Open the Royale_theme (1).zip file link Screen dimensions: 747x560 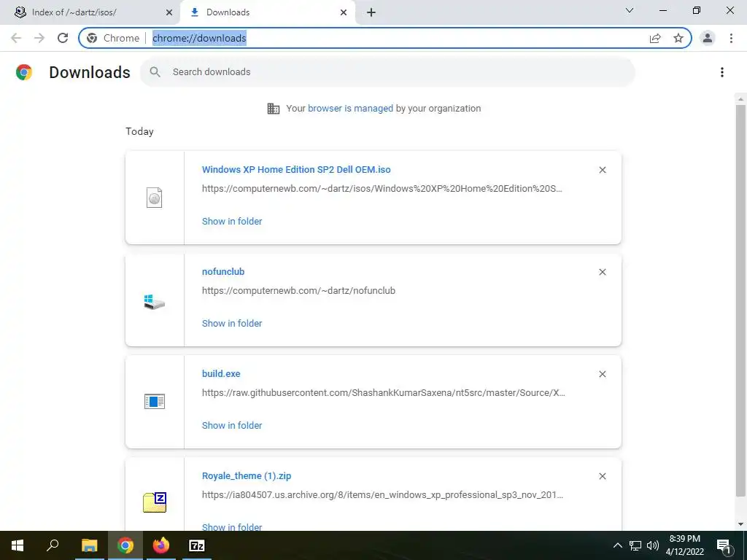(247, 475)
